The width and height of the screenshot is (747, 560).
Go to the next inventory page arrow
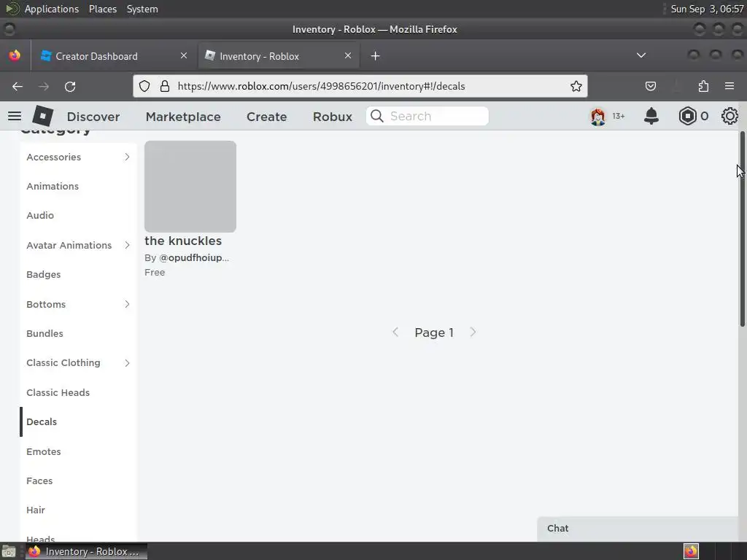(x=473, y=332)
